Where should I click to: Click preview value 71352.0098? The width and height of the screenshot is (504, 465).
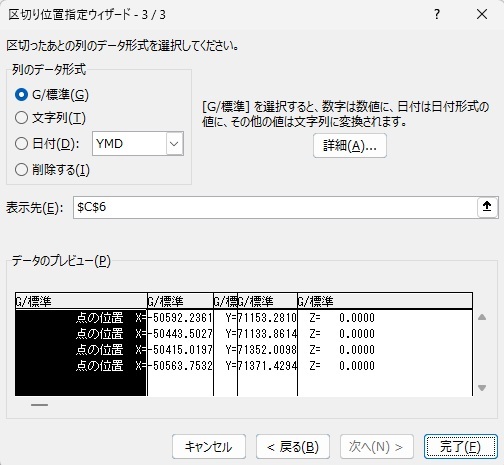(267, 350)
